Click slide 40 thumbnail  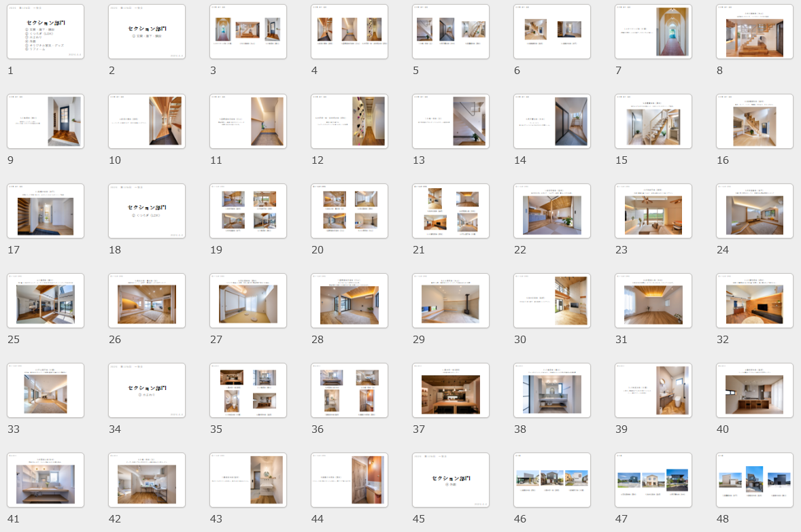click(x=755, y=391)
